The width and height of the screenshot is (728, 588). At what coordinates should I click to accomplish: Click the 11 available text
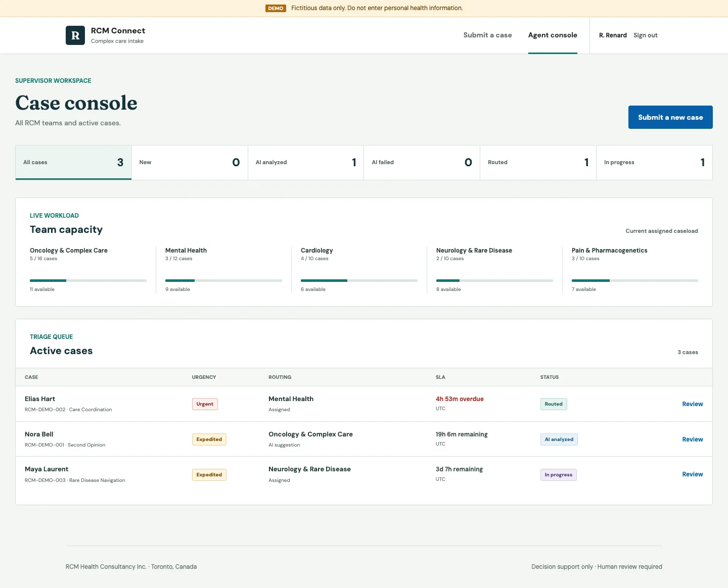tap(42, 289)
